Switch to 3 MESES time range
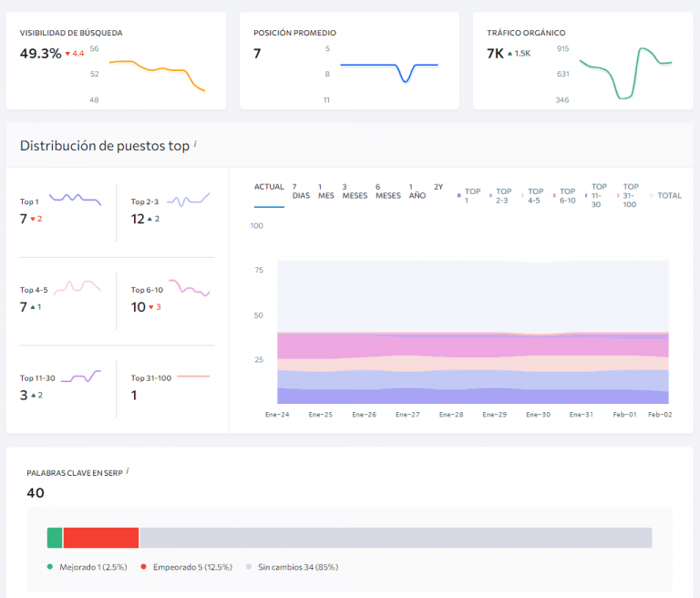This screenshot has height=598, width=700. 355,191
